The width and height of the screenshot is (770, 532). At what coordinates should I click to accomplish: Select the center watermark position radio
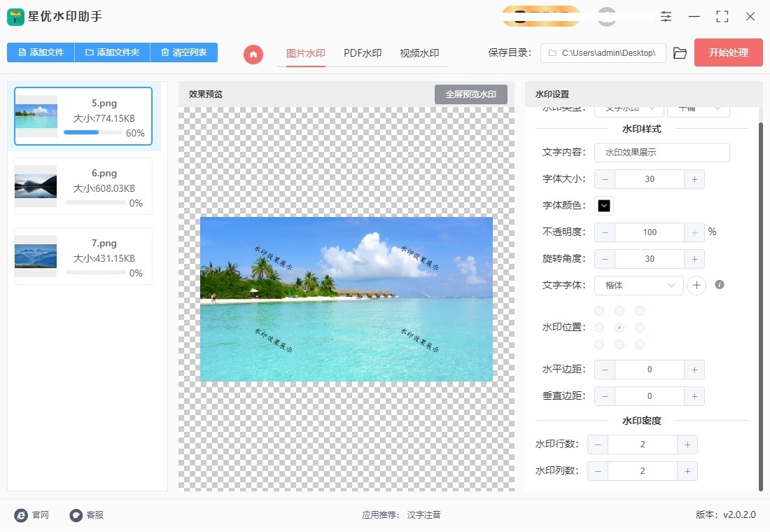tap(619, 327)
